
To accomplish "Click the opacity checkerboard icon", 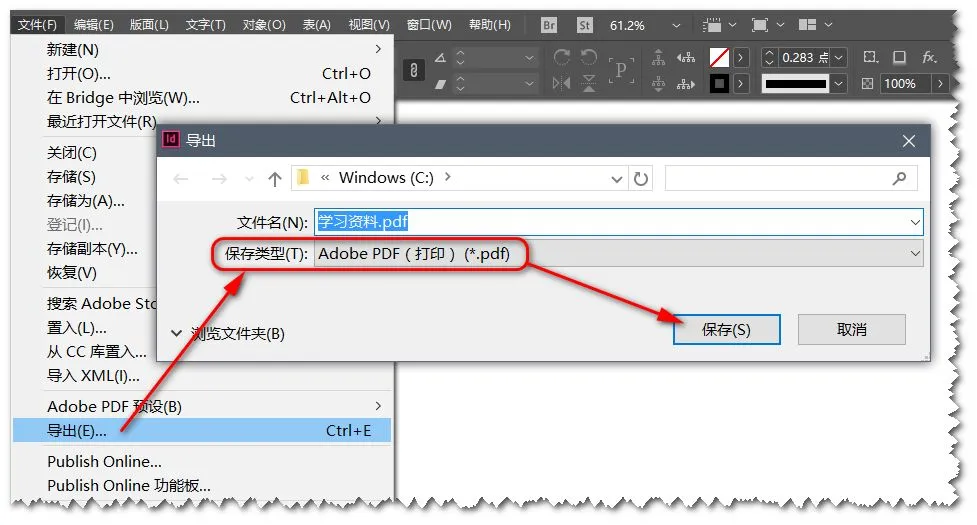I will [x=867, y=83].
